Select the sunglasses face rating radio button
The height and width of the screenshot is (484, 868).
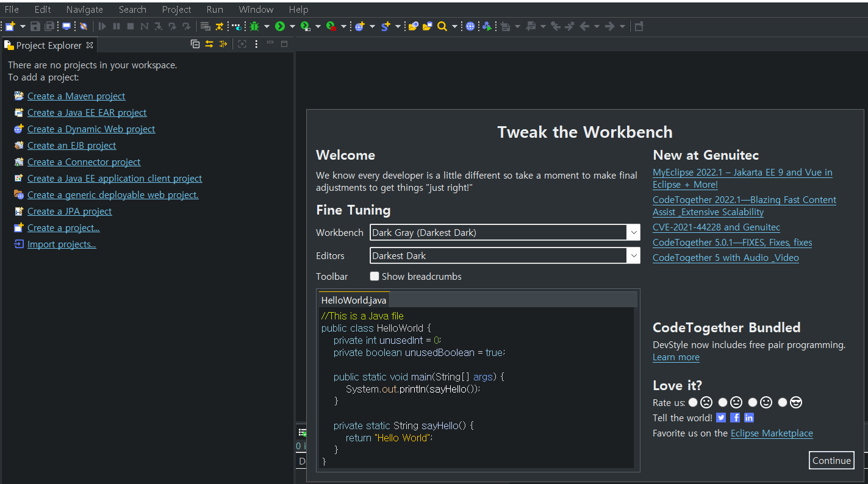(783, 402)
